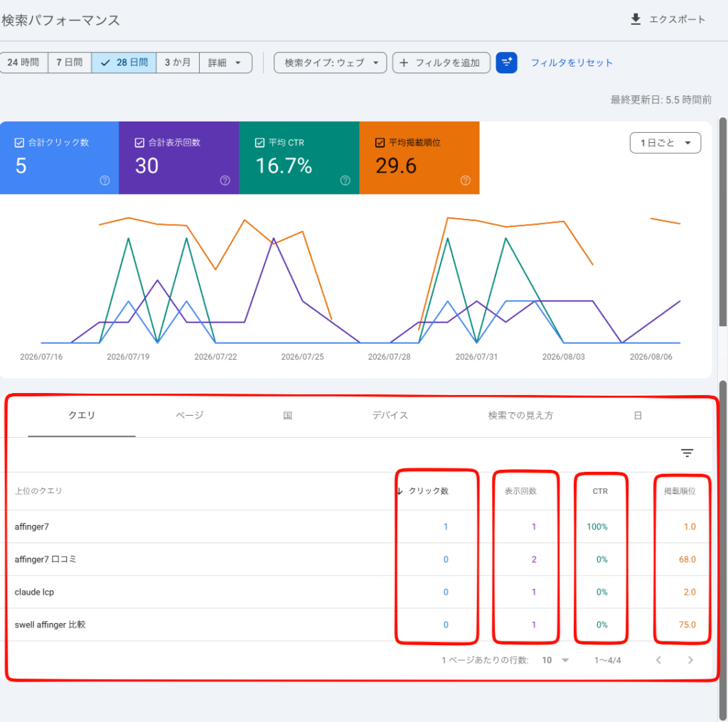Switch to the ページ tab
This screenshot has height=722, width=728.
click(x=189, y=415)
